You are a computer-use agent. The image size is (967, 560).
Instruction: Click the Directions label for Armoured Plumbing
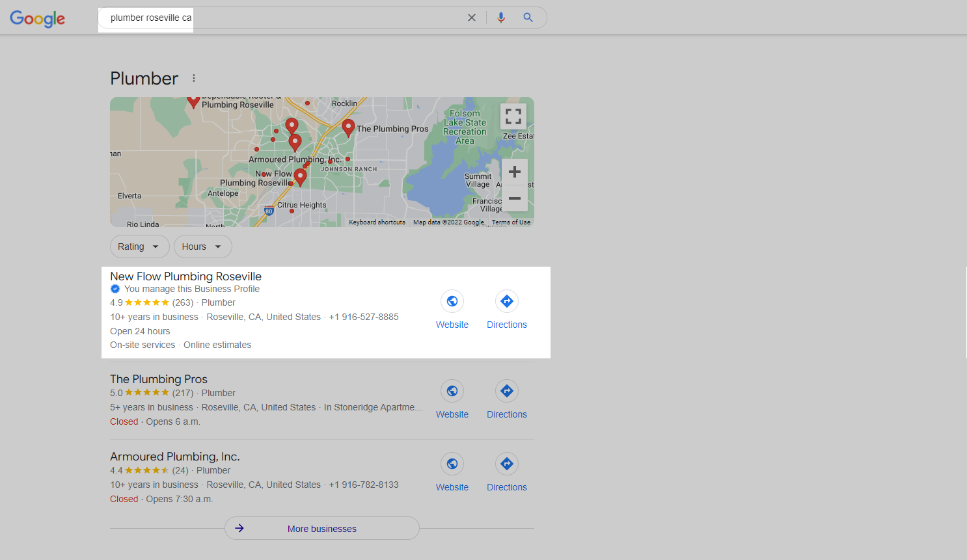507,487
